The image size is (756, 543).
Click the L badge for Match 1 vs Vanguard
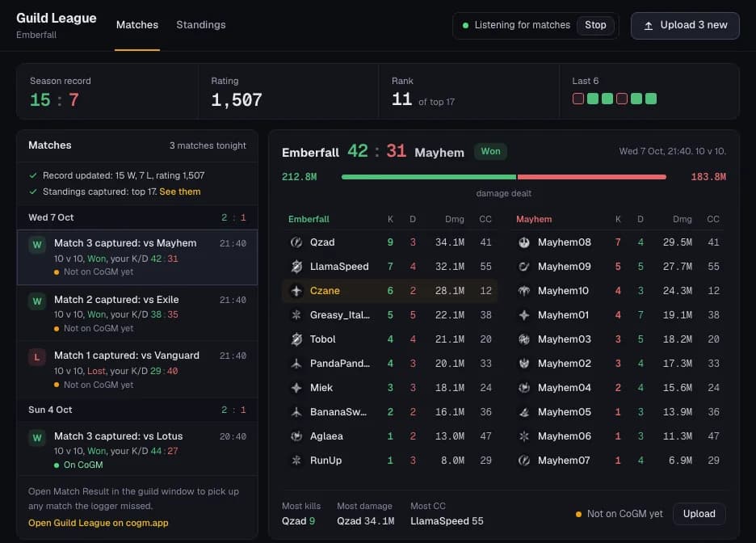[x=37, y=357]
